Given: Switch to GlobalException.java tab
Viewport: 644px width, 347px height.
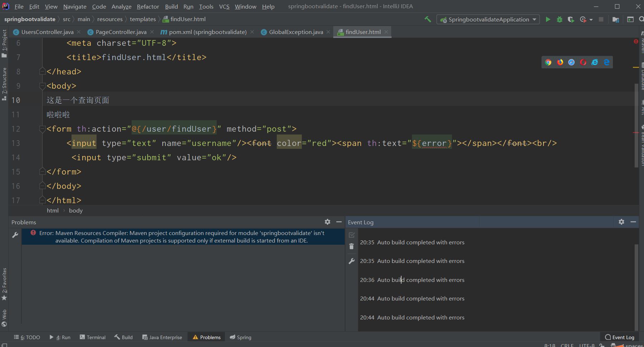Looking at the screenshot, I should (296, 32).
